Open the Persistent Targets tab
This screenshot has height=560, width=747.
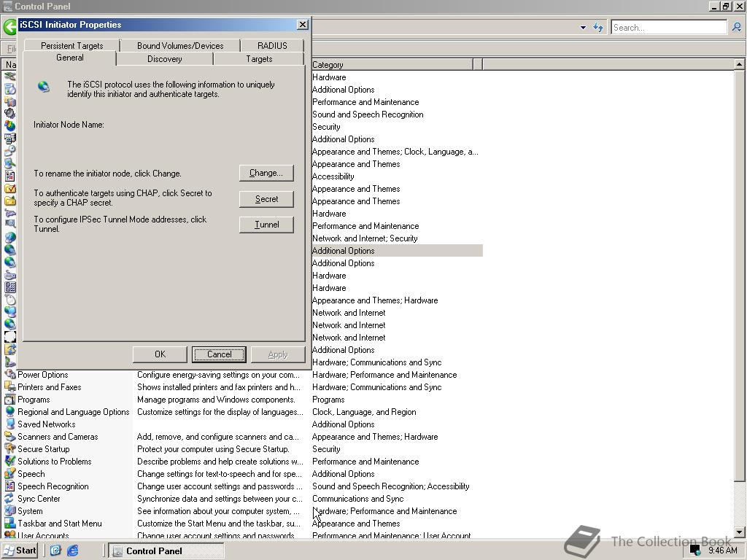(x=72, y=46)
